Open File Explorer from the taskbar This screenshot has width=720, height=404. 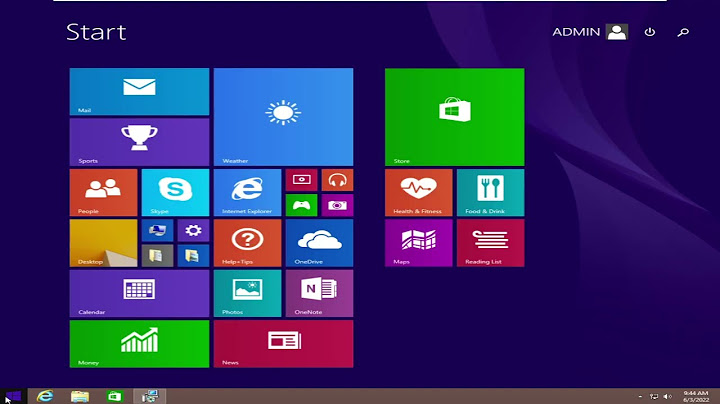(80, 396)
